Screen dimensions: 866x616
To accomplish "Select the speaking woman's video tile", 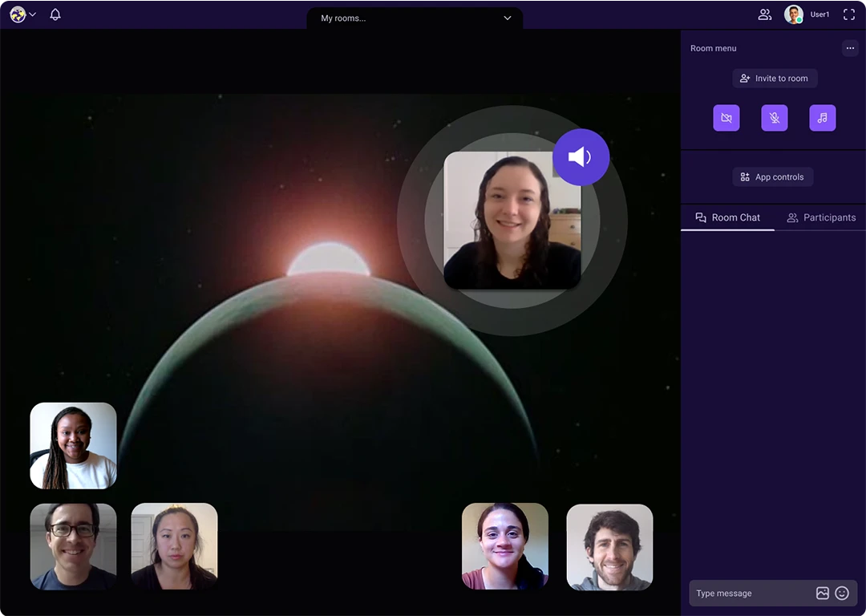I will tap(512, 221).
